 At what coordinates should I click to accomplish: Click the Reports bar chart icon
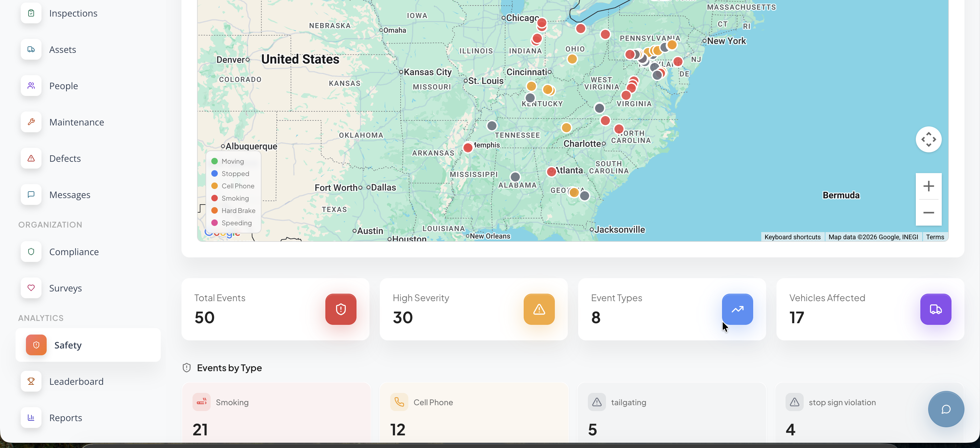31,418
